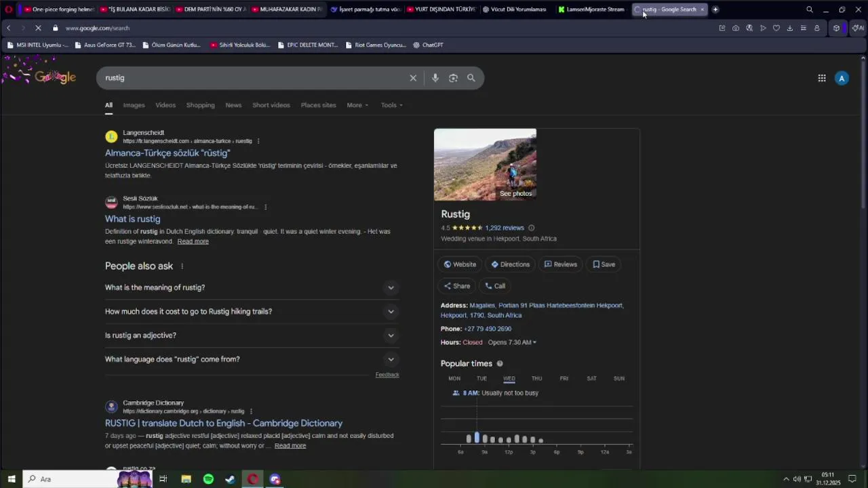
Task: Open Easy Setup sliders icon
Action: click(804, 28)
